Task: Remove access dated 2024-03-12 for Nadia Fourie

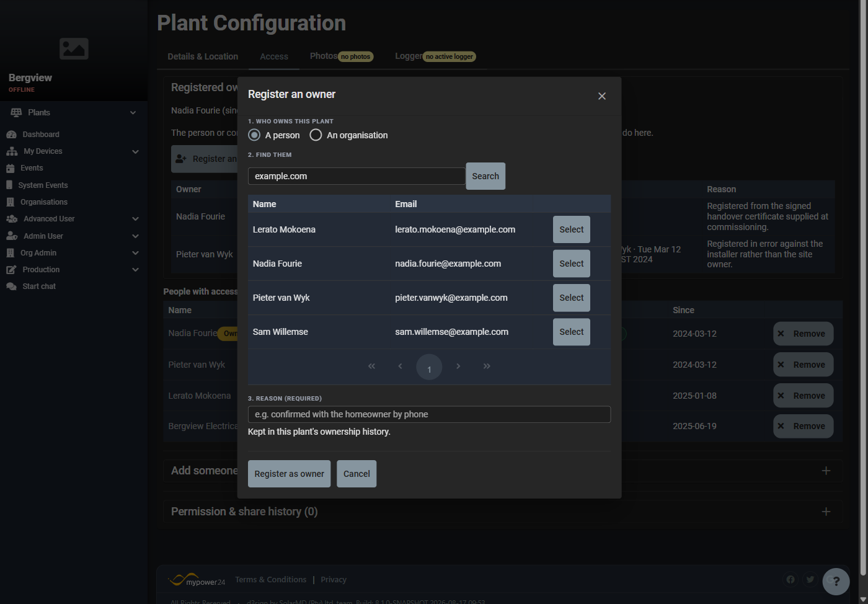Action: (803, 334)
